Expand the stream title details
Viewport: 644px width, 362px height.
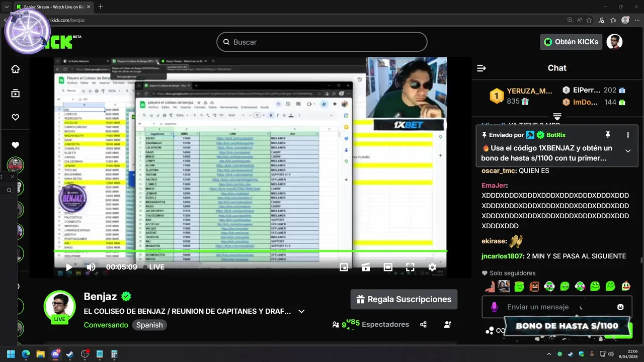tap(301, 311)
